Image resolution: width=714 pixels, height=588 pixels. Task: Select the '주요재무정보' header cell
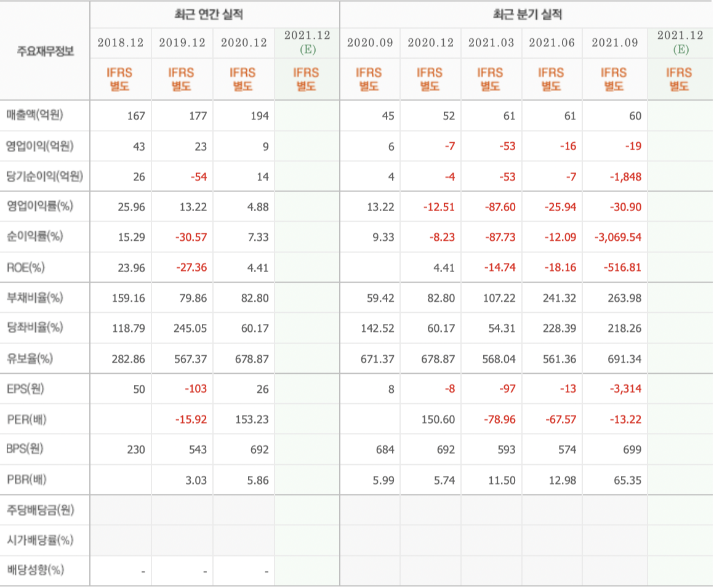pyautogui.click(x=45, y=51)
